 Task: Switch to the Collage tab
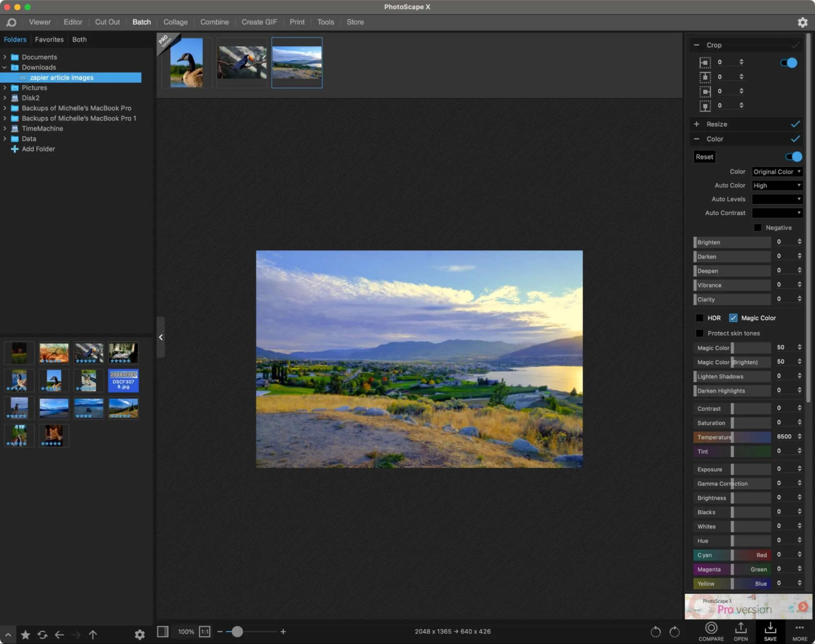[175, 22]
